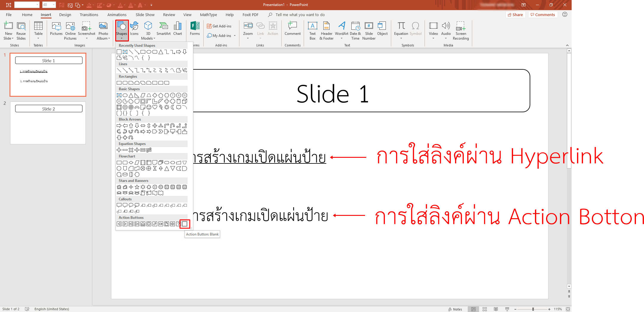Open the Chart insert dialog
This screenshot has height=312, width=644.
(177, 29)
